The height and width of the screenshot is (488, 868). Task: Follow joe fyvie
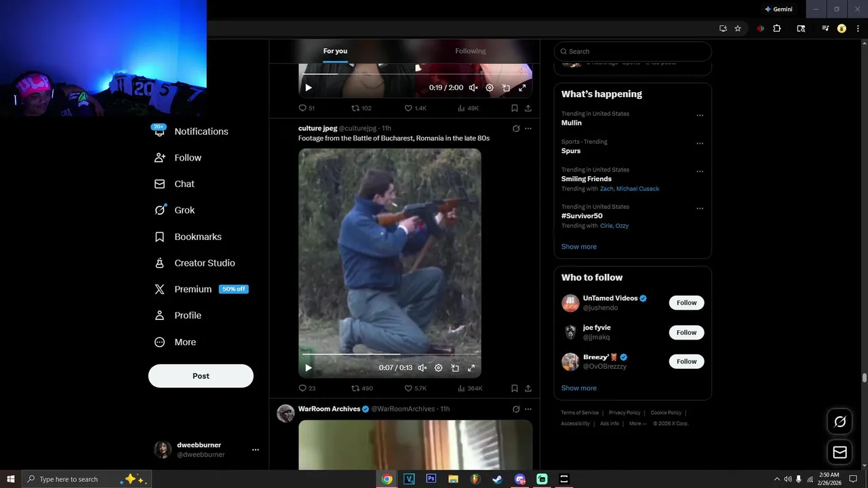coord(686,332)
